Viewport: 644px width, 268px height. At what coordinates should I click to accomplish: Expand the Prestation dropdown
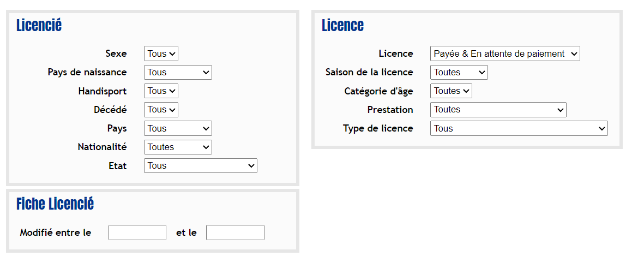(498, 110)
